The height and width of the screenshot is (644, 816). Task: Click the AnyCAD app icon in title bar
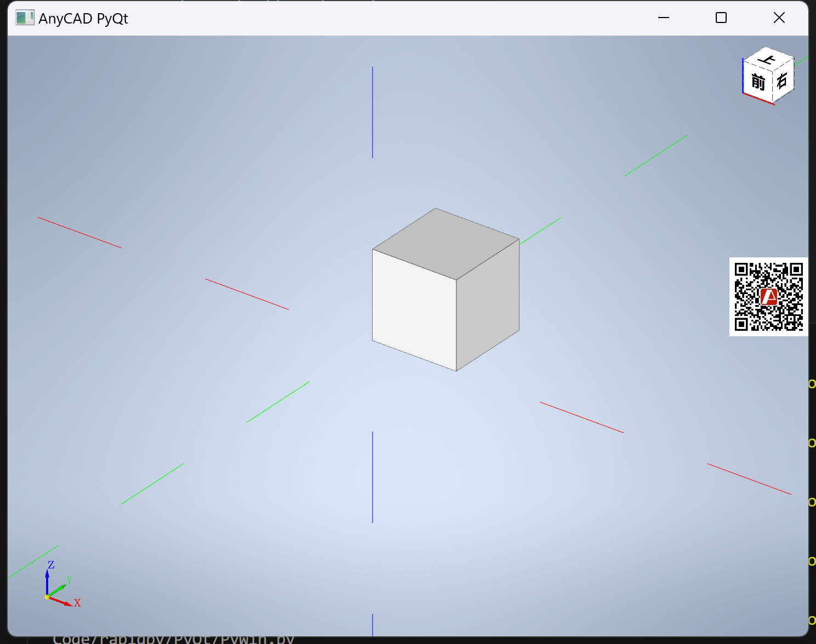[x=25, y=18]
